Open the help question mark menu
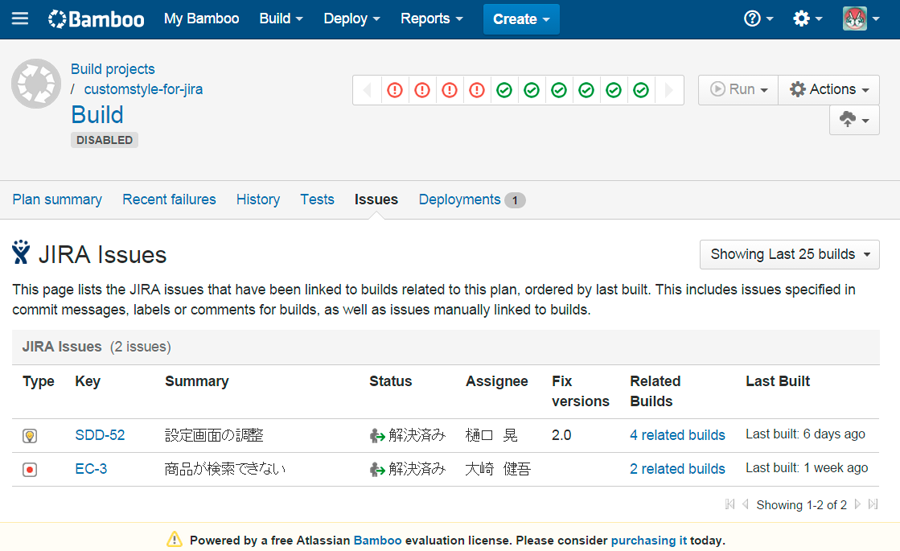Screen dimensions: 900x551 (x=758, y=19)
